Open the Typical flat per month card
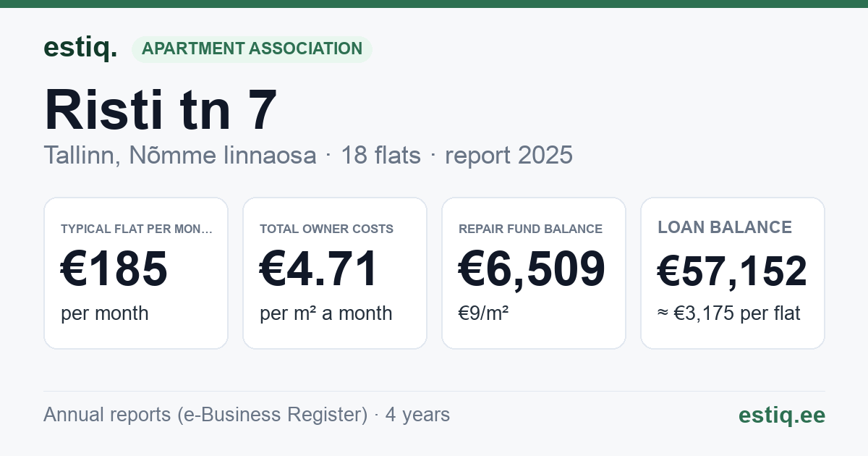This screenshot has width=868, height=456. [136, 273]
